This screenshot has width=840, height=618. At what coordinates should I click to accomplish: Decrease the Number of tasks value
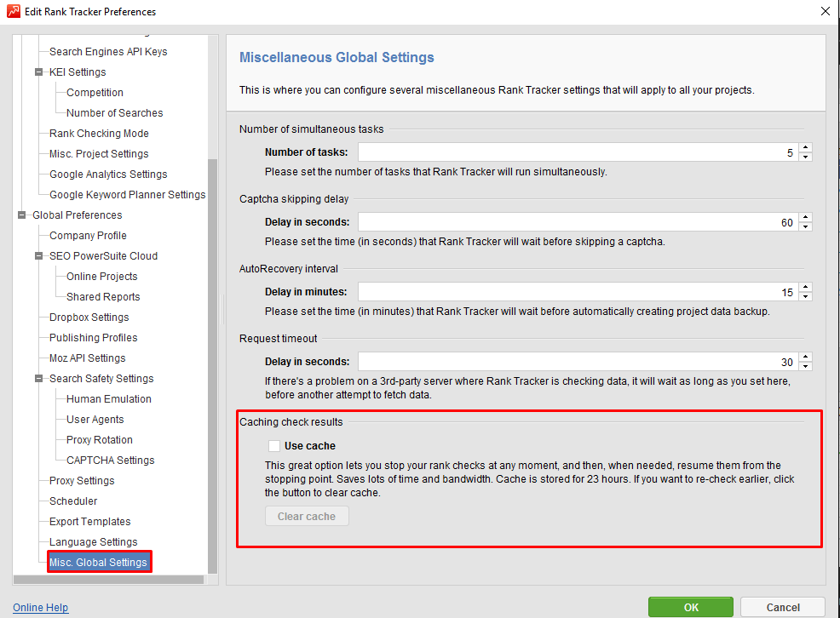(805, 157)
